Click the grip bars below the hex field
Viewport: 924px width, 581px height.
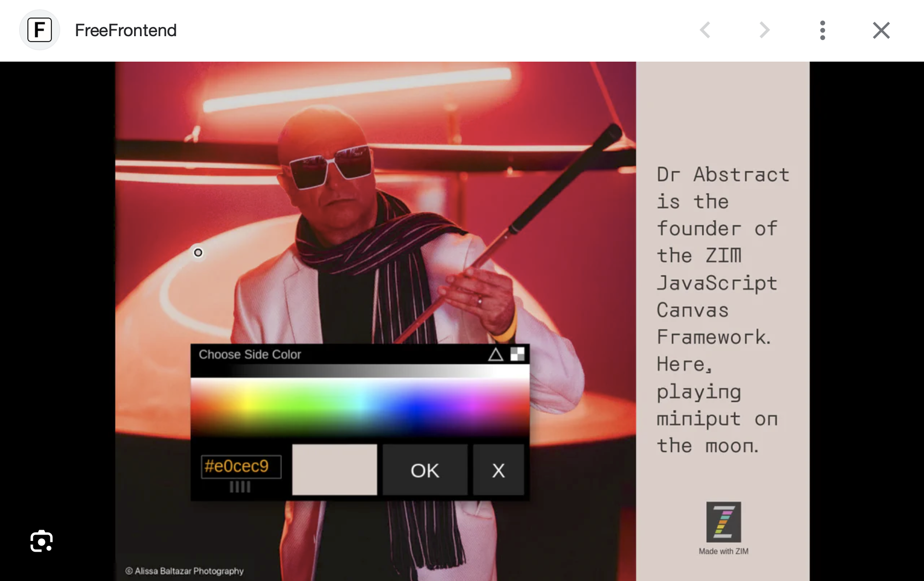(240, 487)
